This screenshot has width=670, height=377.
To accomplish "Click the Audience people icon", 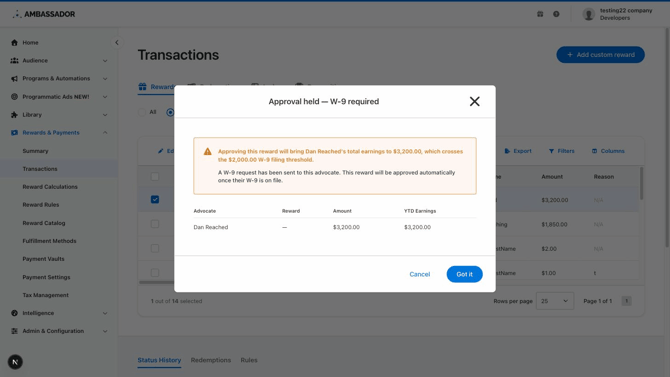I will [15, 60].
